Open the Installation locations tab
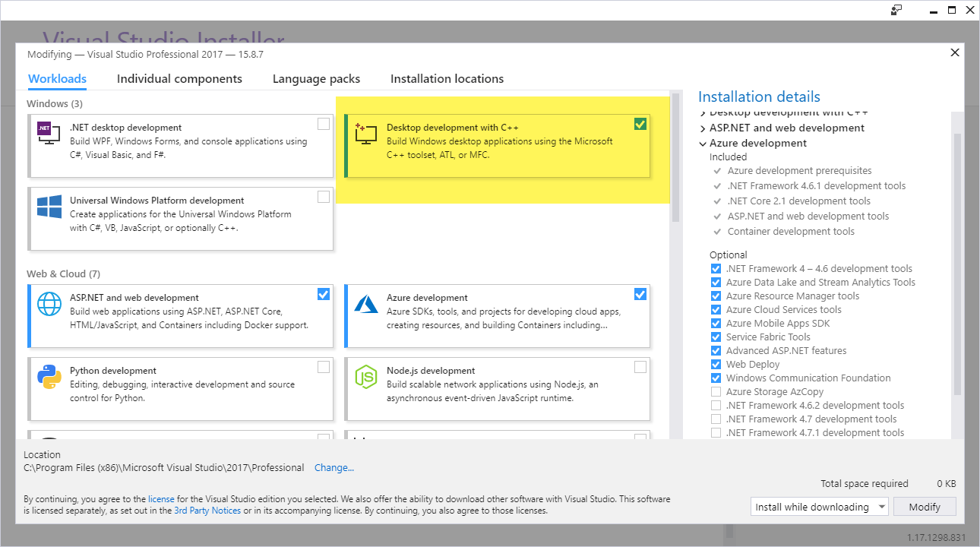Image resolution: width=980 pixels, height=547 pixels. [x=447, y=79]
